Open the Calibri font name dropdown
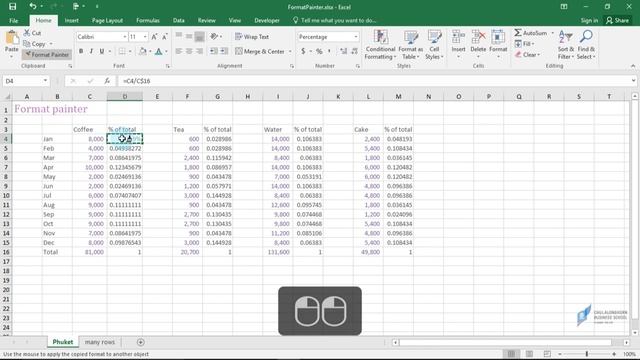Screen dimensions: 640x360 [124, 37]
